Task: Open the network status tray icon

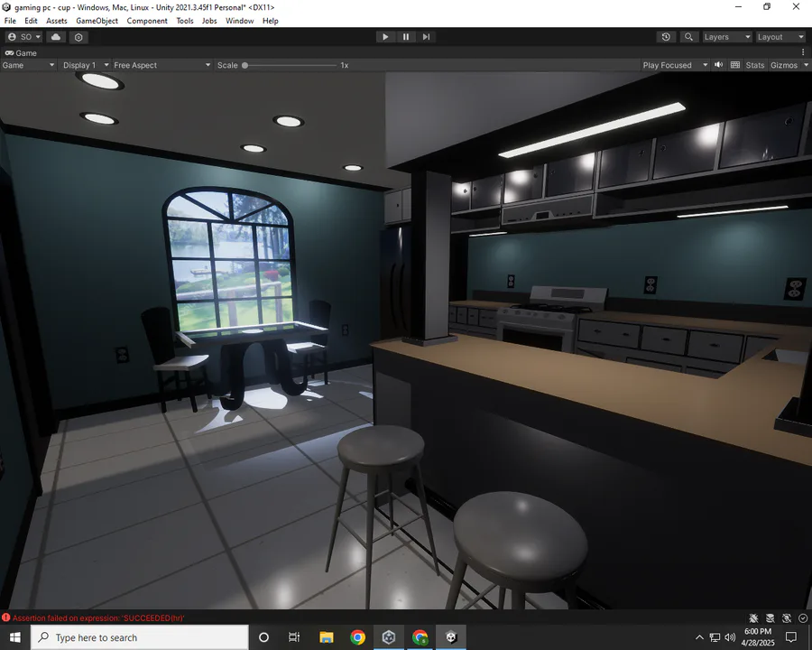Action: tap(715, 637)
